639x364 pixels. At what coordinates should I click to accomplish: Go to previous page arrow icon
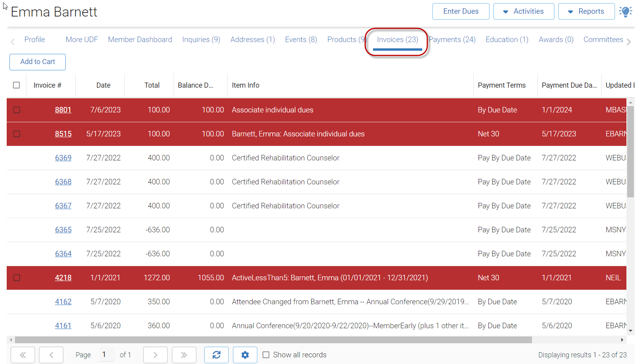tap(52, 355)
